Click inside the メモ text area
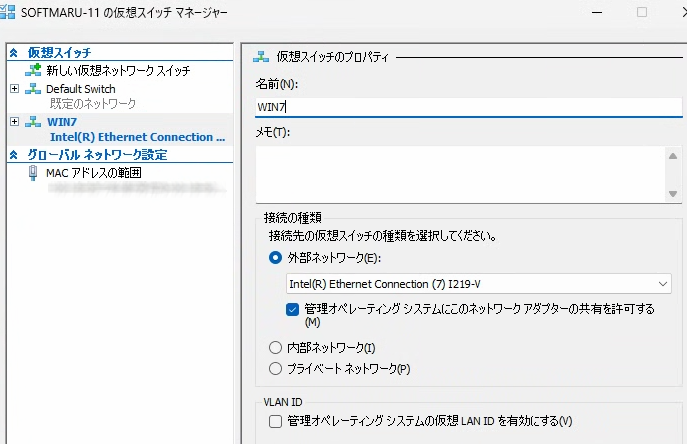 click(460, 174)
